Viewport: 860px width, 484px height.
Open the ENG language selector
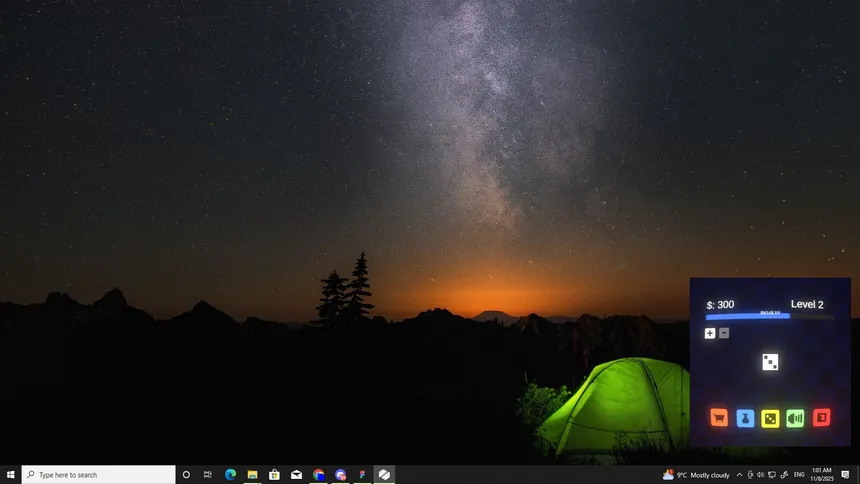pos(799,475)
